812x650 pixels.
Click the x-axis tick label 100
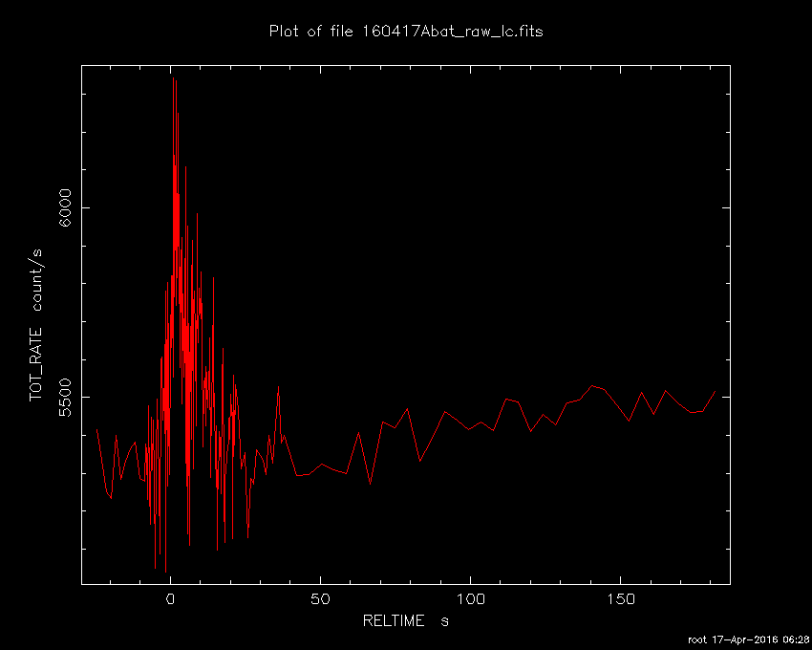tap(470, 599)
